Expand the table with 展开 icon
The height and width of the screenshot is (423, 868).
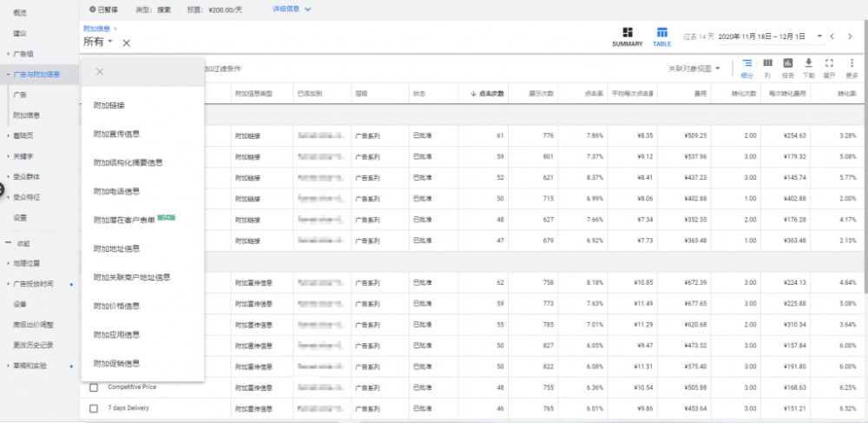[829, 63]
